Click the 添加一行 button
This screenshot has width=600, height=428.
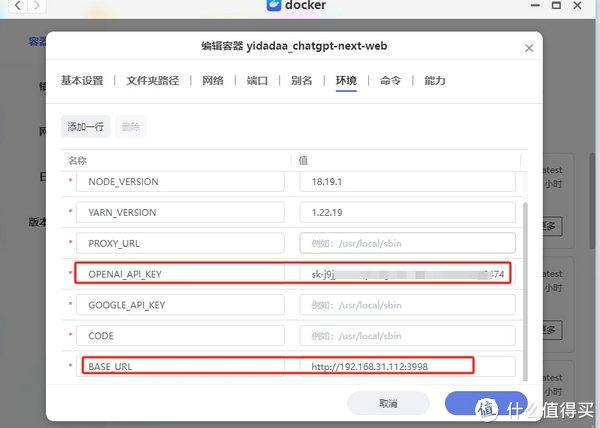[x=86, y=126]
